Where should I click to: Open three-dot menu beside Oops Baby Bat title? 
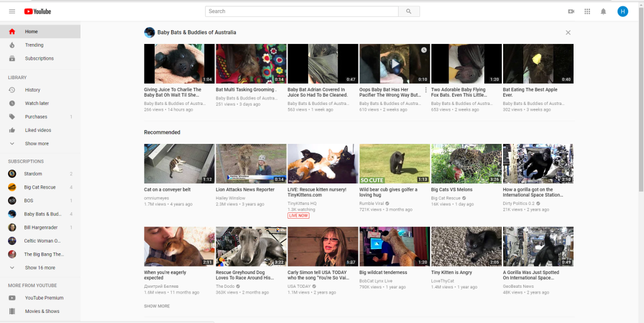click(426, 90)
